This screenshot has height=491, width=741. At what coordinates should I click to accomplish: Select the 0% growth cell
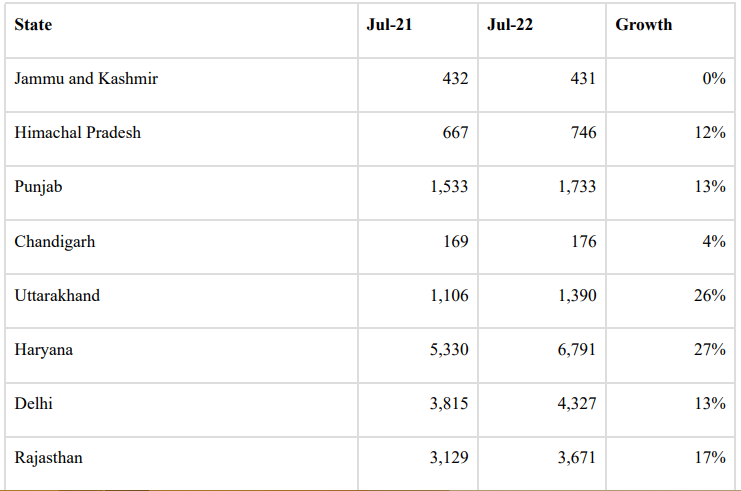(714, 78)
